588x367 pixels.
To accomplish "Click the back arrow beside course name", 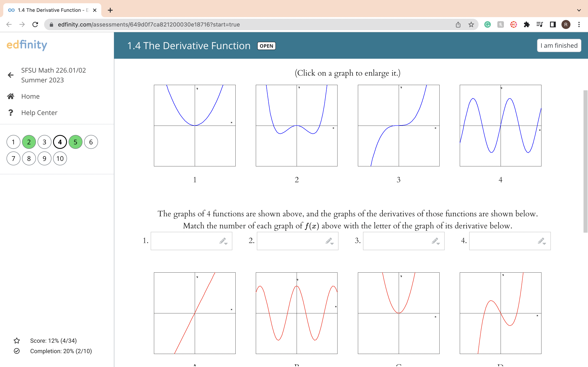I will tap(11, 75).
